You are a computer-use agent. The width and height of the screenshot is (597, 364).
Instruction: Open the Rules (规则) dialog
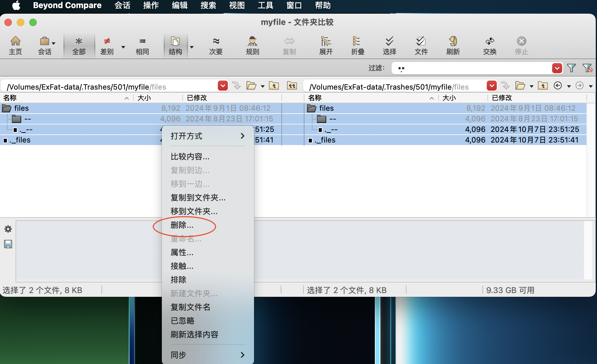pos(252,45)
